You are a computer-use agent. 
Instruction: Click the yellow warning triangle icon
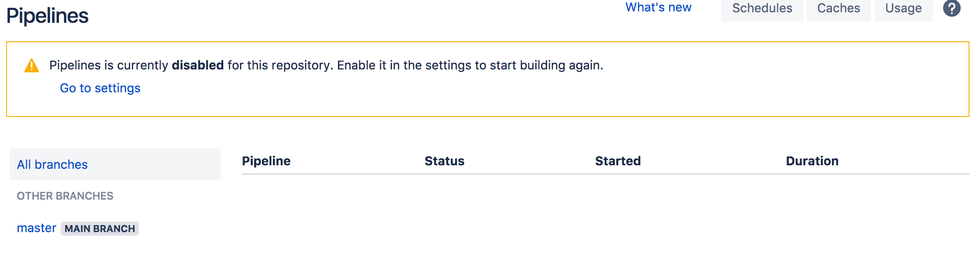(x=32, y=66)
